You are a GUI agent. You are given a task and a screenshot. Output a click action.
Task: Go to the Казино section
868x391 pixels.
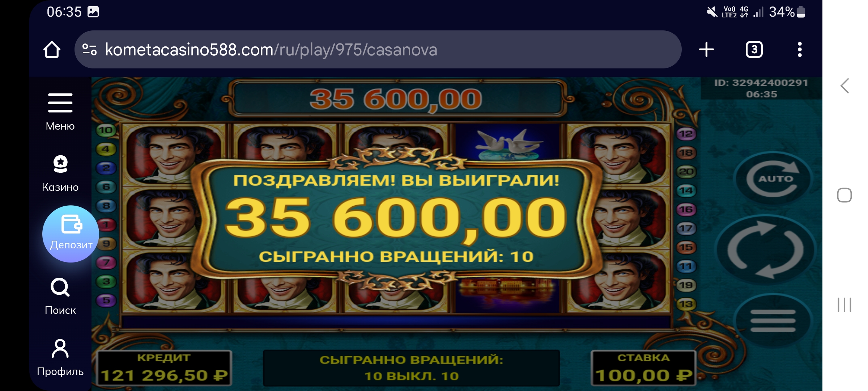pyautogui.click(x=60, y=173)
